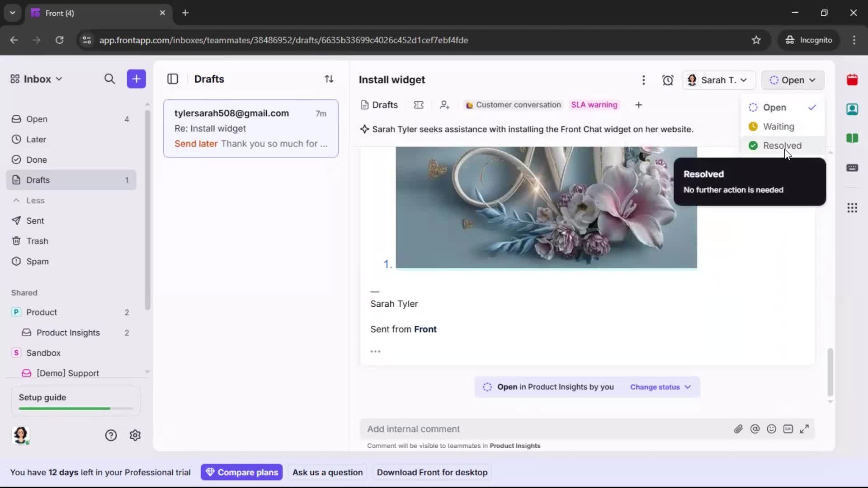Select Resolved status in the dropdown
868x488 pixels.
coord(782,145)
